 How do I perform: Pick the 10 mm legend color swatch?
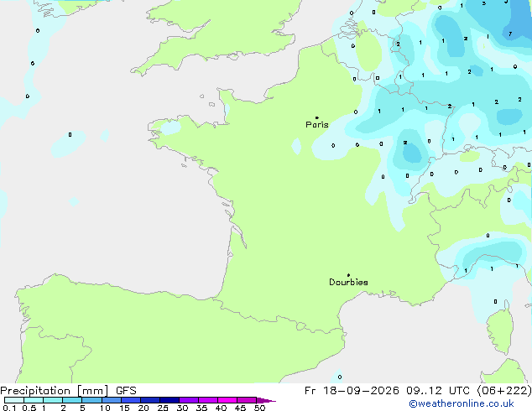(112, 400)
